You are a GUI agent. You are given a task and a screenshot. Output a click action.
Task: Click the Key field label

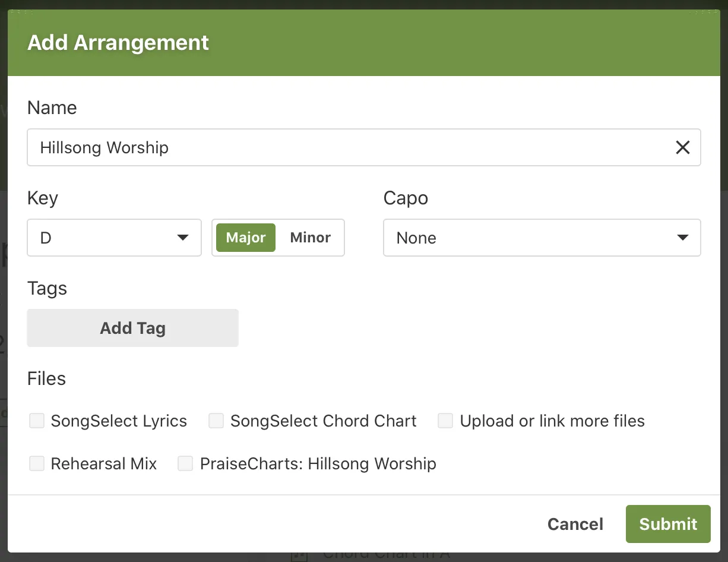coord(43,198)
